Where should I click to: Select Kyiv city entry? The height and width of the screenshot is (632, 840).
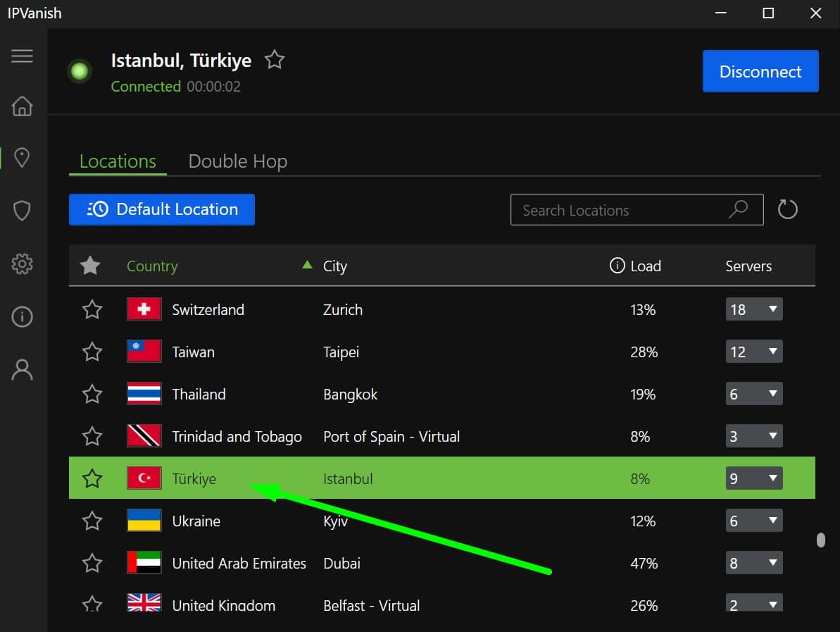[x=335, y=521]
